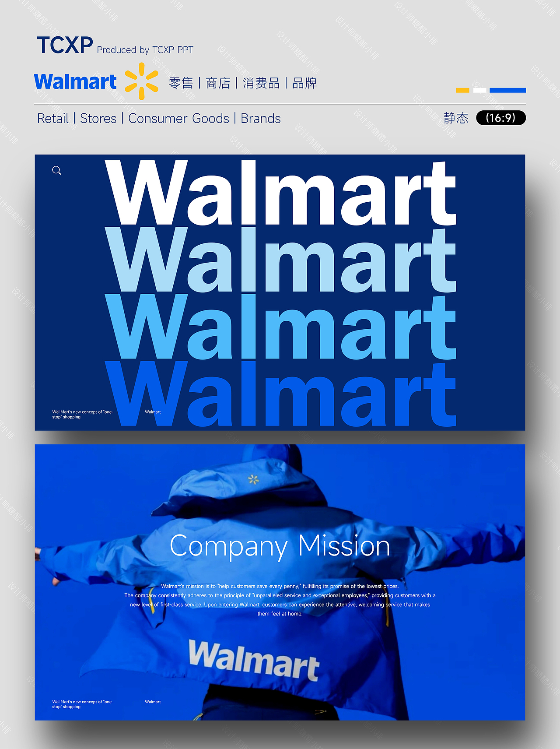The height and width of the screenshot is (749, 560).
Task: Click the yellow Walmart spark logo
Action: click(x=141, y=81)
